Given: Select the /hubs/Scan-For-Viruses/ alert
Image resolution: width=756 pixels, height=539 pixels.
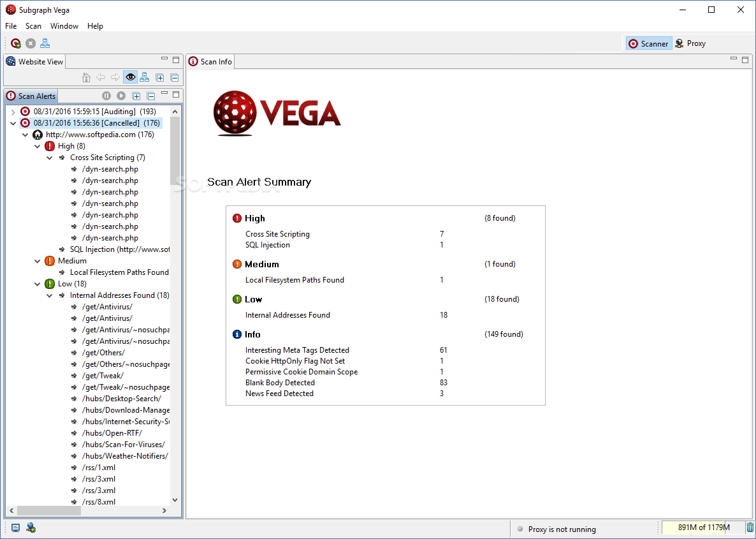Looking at the screenshot, I should tap(118, 445).
